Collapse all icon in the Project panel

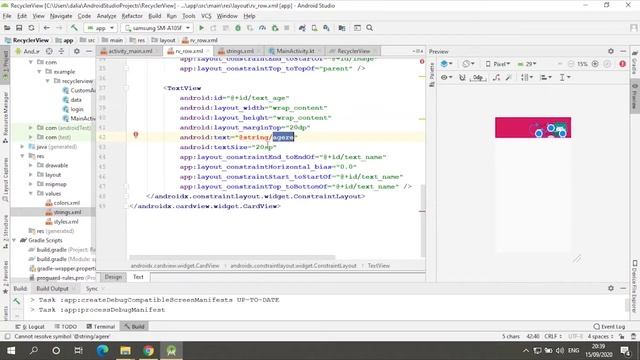pos(61,51)
